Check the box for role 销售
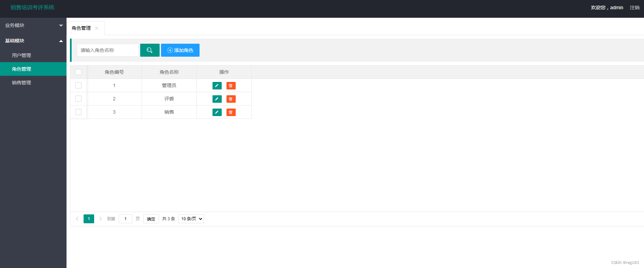The width and height of the screenshot is (644, 268). click(x=78, y=112)
